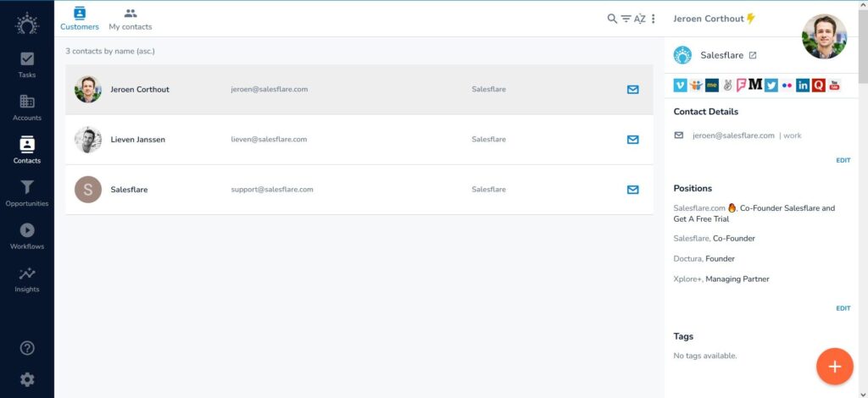Open the Workflows section
868x398 pixels.
click(x=26, y=236)
